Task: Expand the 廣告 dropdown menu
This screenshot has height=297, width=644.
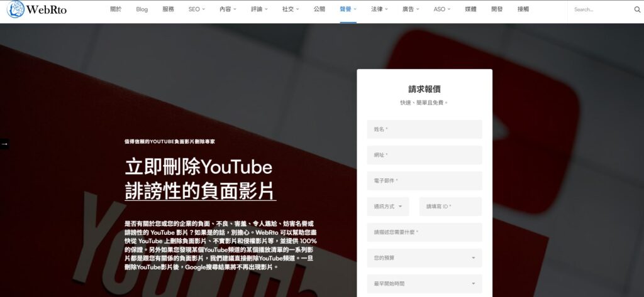Action: pos(411,9)
